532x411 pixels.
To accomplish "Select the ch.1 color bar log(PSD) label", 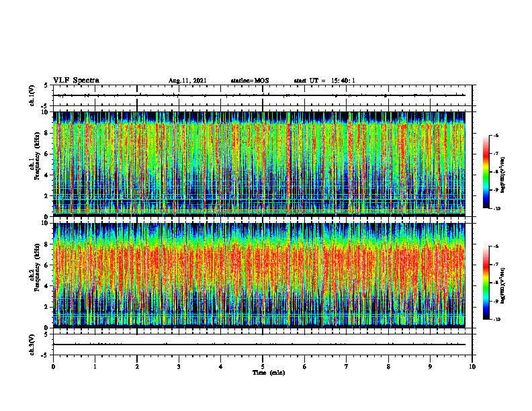I will 503,175.
